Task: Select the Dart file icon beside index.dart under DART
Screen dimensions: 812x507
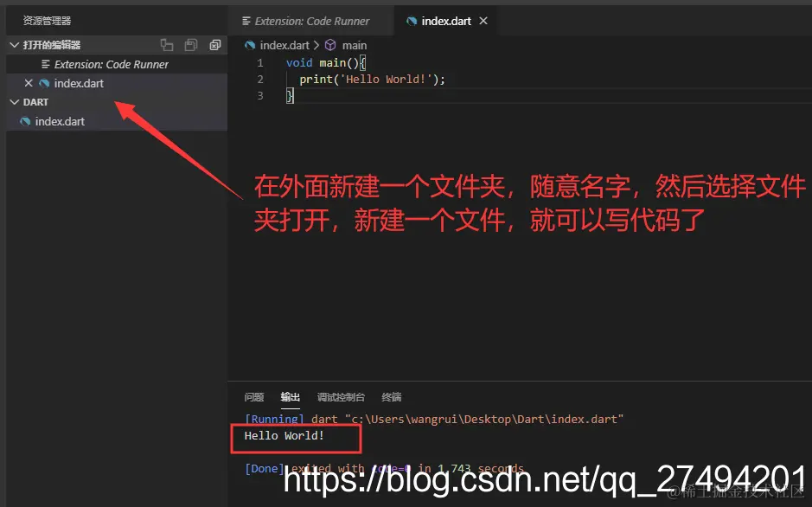Action: [x=25, y=121]
